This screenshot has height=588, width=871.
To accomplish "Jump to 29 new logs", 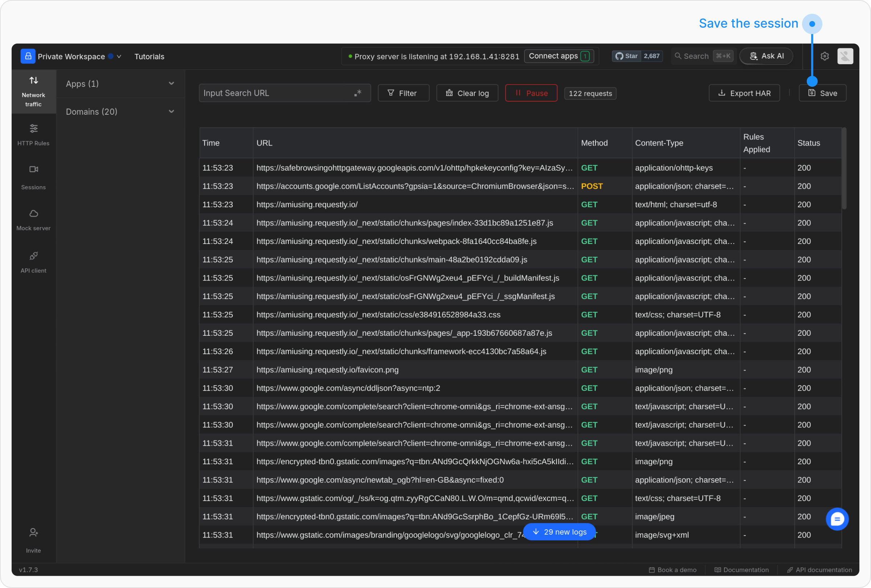I will tap(559, 532).
